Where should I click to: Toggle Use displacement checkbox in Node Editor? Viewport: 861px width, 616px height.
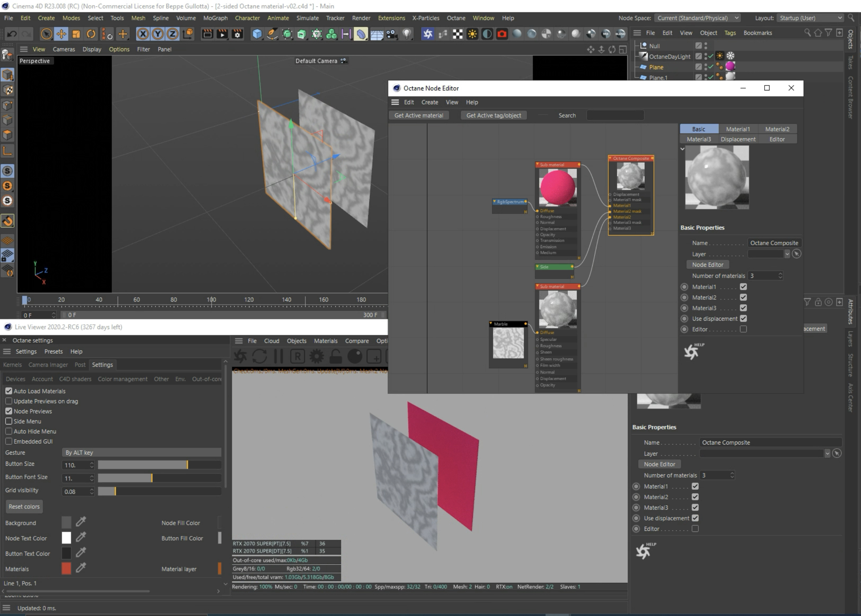tap(743, 319)
